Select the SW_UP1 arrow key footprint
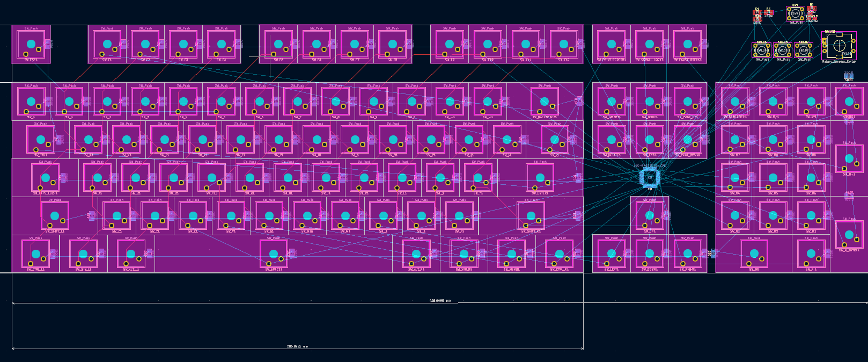 click(x=650, y=216)
